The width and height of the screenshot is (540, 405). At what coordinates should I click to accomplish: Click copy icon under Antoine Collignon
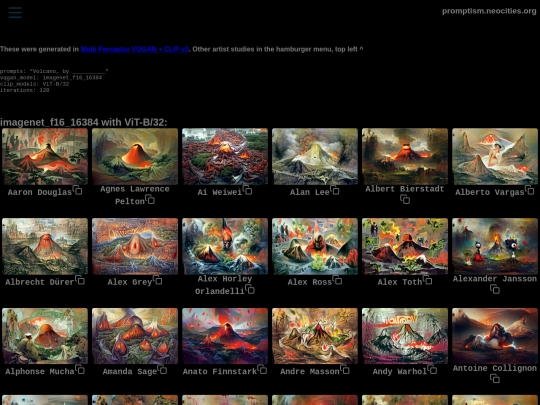pos(495,378)
